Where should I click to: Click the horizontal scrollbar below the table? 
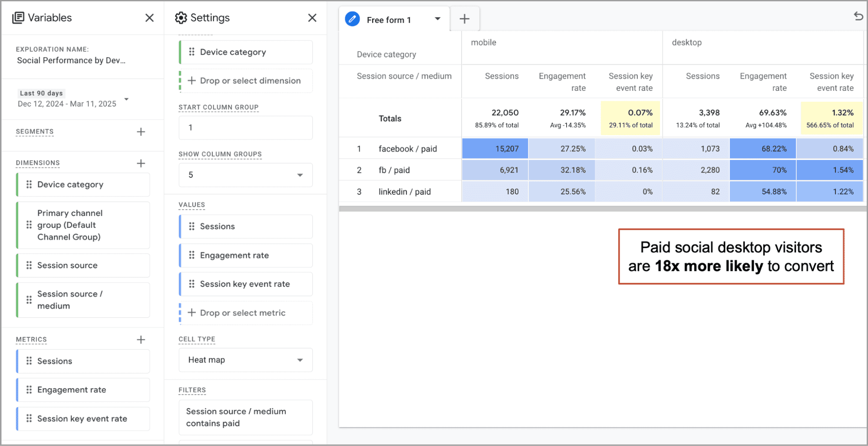[603, 209]
